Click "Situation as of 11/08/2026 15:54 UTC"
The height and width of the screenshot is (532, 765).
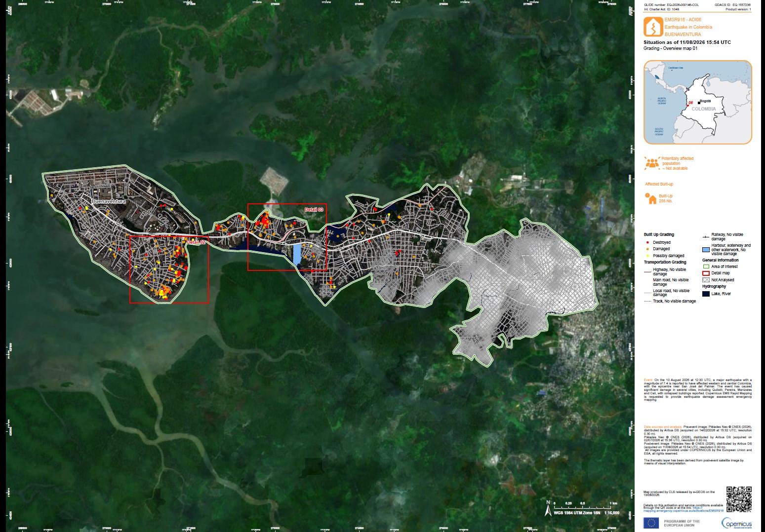[687, 42]
